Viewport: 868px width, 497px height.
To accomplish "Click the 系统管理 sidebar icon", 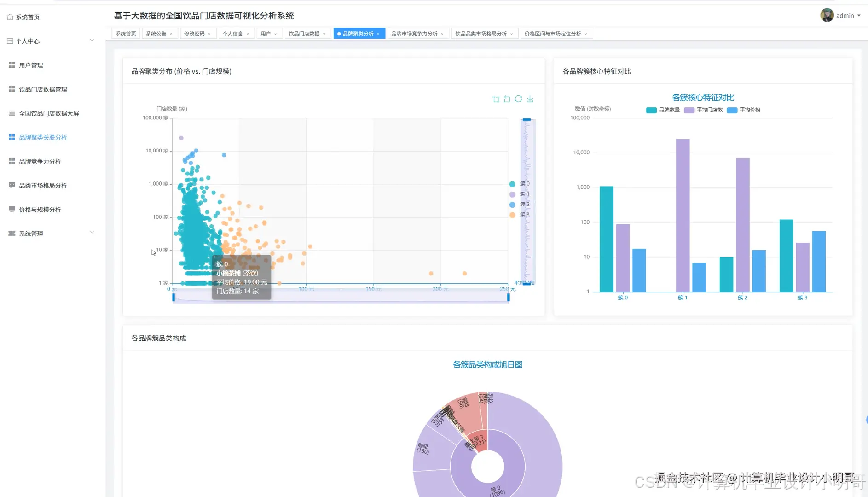I will [12, 233].
